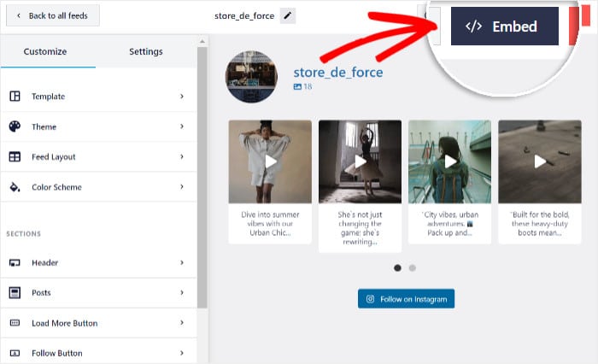Open the store_de_force profile link
This screenshot has width=598, height=364.
coord(338,72)
